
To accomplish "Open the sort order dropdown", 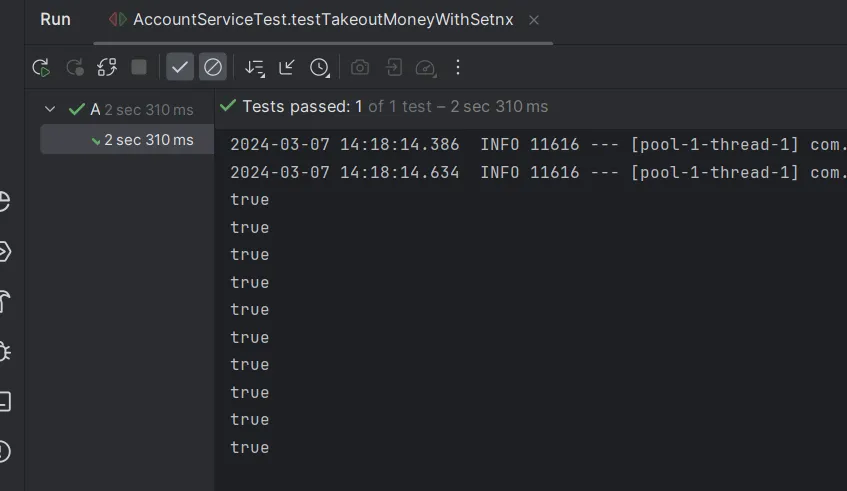I will [x=255, y=68].
